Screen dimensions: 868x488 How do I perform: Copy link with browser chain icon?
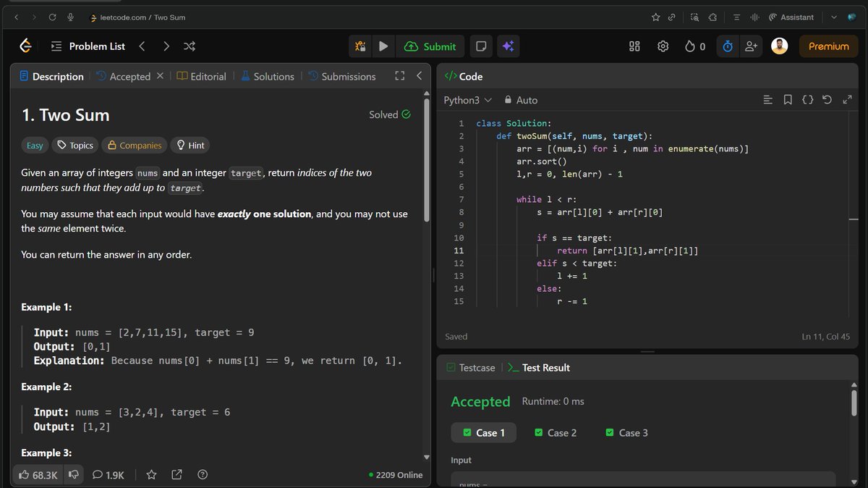pos(672,17)
